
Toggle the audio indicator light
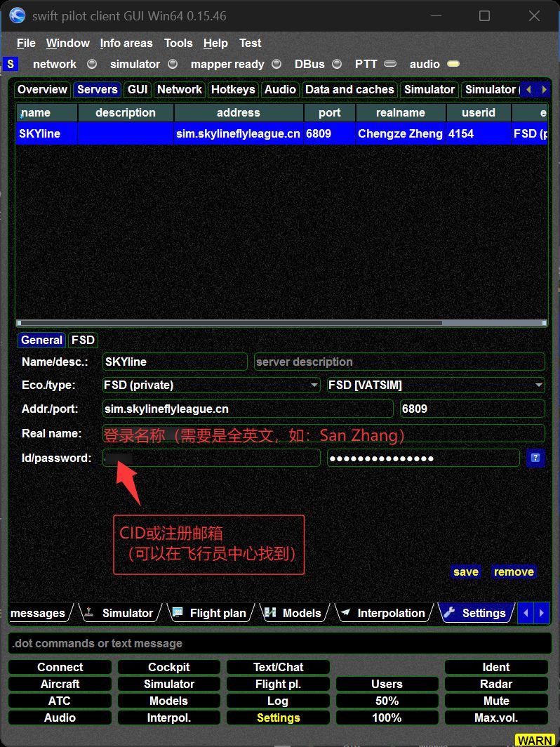click(453, 64)
